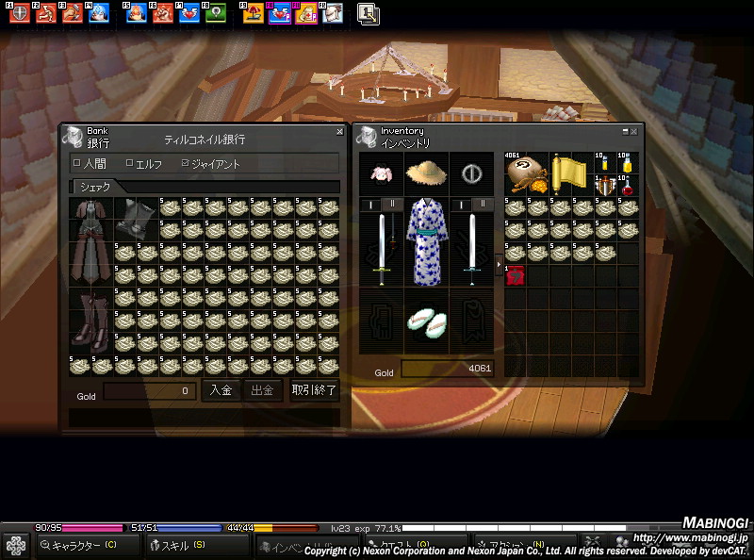Select the red bag item in inventory
This screenshot has width=754, height=560.
click(x=515, y=275)
